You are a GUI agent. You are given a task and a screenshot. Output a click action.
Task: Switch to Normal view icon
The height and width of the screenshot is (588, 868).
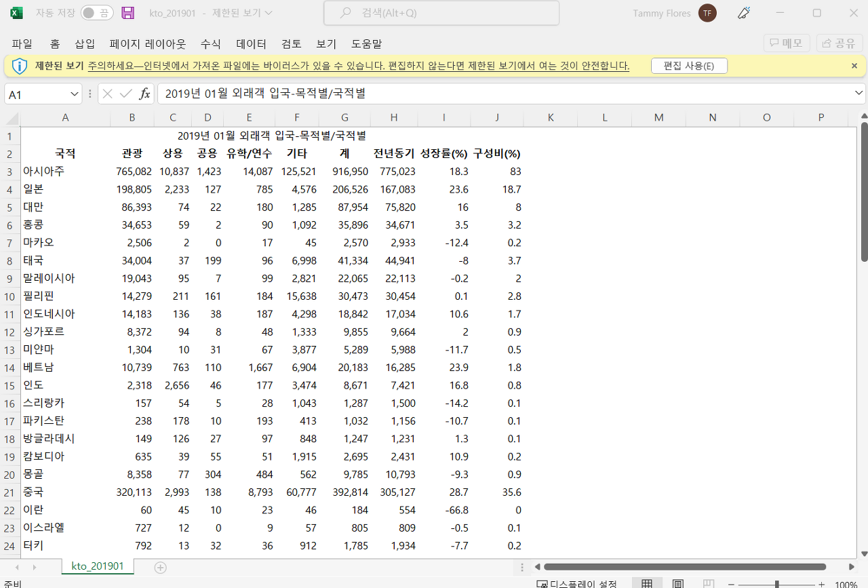647,584
